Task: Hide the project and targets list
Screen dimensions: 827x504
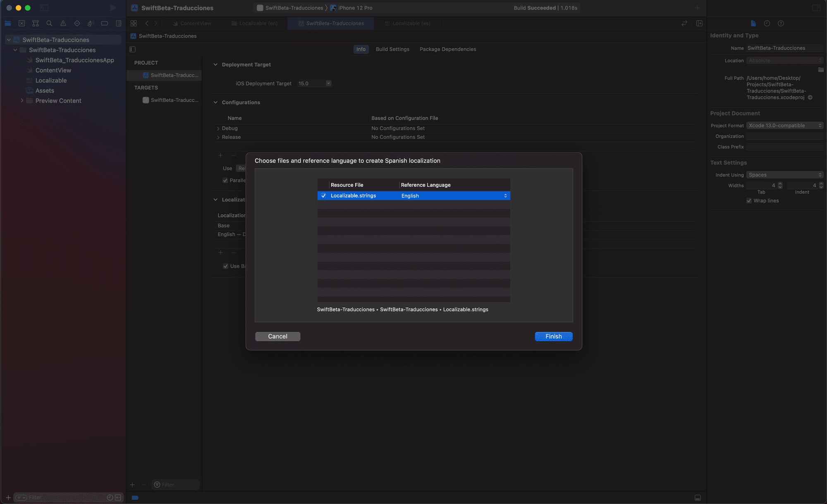Action: [132, 49]
